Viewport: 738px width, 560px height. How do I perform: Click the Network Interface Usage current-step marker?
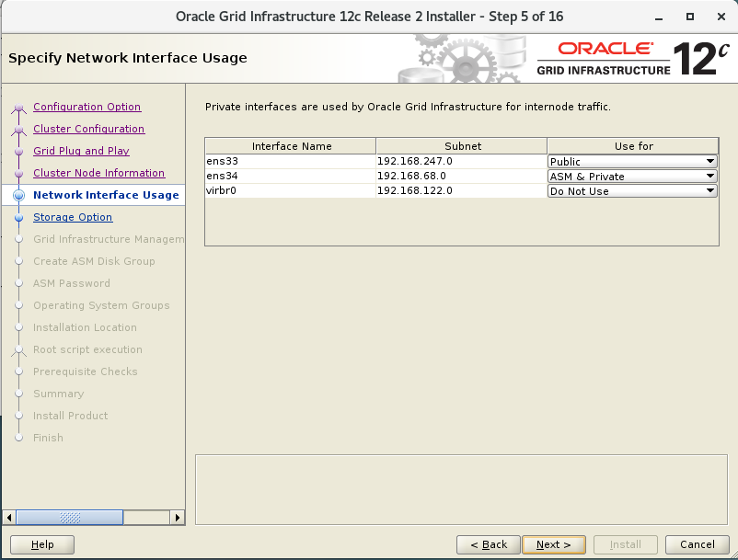[x=18, y=195]
